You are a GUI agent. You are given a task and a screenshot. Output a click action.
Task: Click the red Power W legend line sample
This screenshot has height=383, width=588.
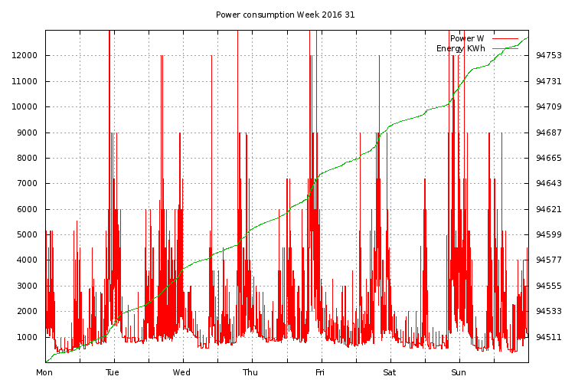(x=505, y=38)
